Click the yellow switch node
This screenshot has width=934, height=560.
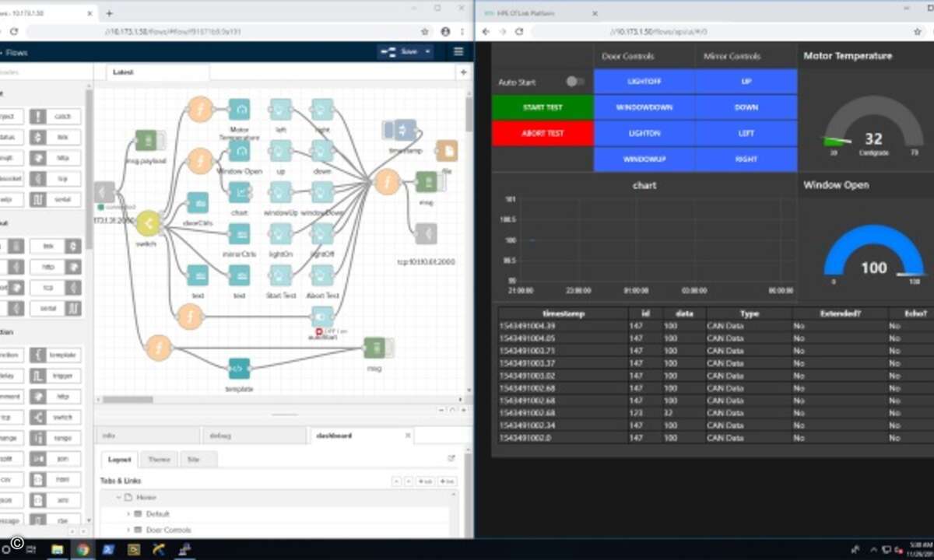click(x=147, y=223)
